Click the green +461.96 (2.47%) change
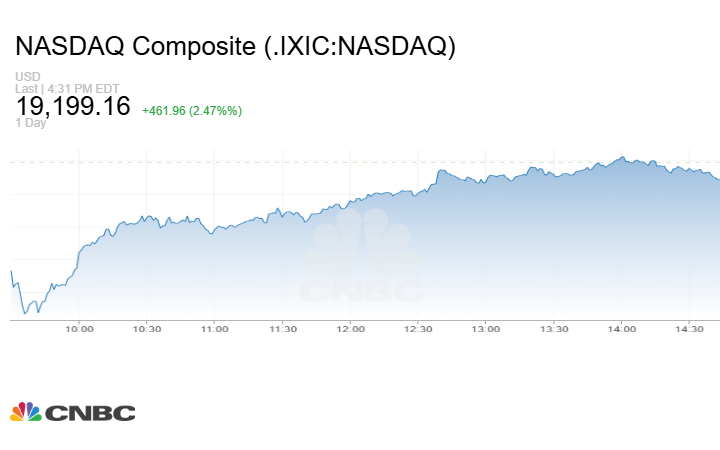 point(192,110)
